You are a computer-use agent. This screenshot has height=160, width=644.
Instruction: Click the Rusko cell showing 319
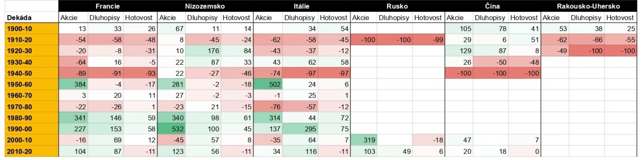tap(364, 140)
